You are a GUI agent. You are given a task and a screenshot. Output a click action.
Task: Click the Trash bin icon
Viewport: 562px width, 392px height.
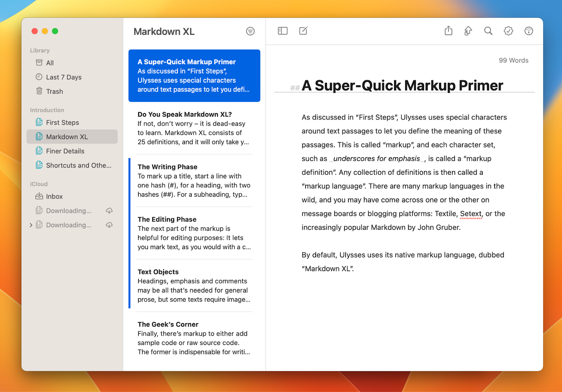click(x=39, y=91)
